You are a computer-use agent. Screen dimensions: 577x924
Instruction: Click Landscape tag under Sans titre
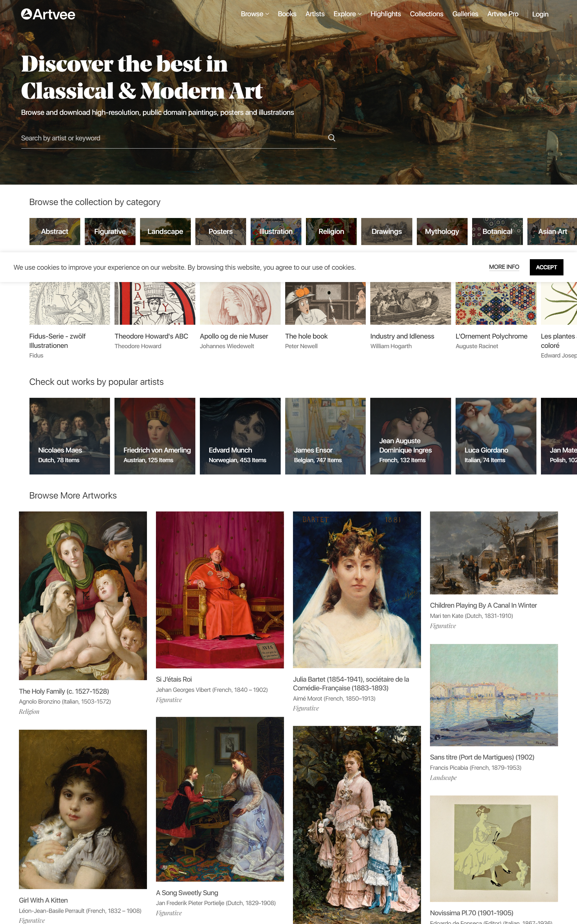443,778
